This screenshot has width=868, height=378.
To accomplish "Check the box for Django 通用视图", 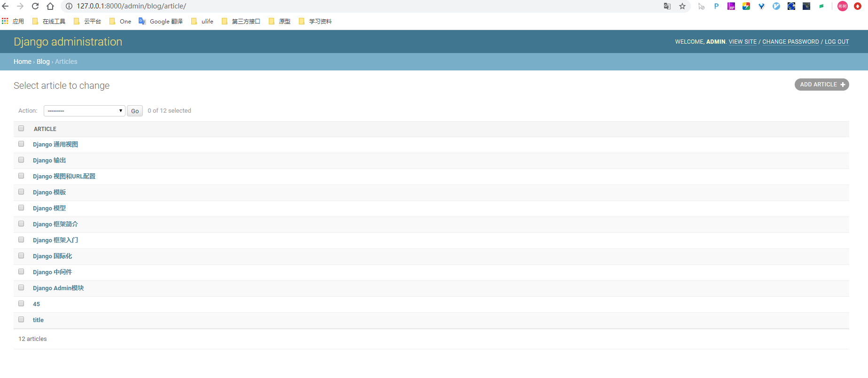I will pyautogui.click(x=21, y=144).
